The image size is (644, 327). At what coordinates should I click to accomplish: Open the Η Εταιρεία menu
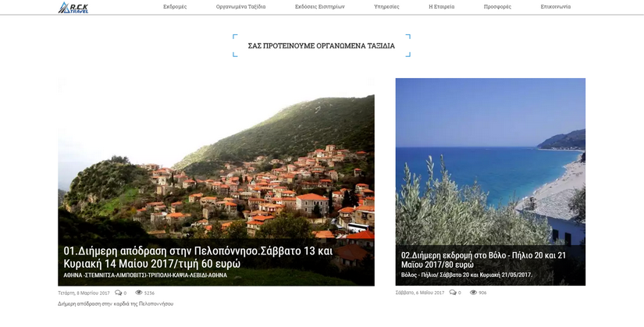tap(442, 6)
